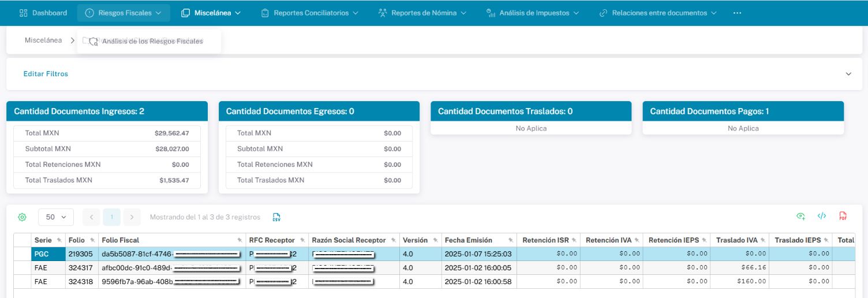
Task: Download the PDF file of the record
Action: pyautogui.click(x=843, y=217)
